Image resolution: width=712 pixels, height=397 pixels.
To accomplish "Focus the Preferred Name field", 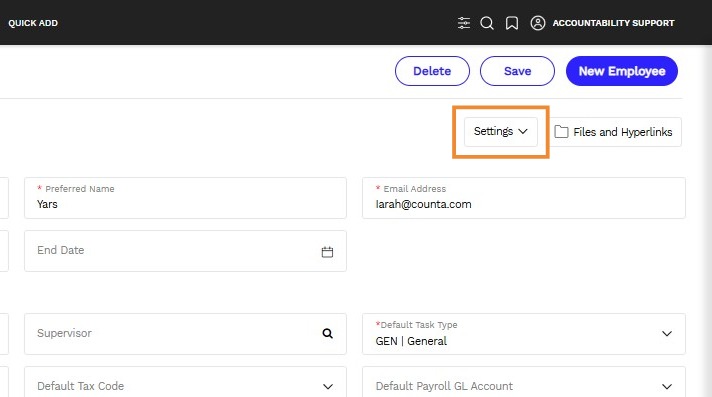I will (x=185, y=198).
